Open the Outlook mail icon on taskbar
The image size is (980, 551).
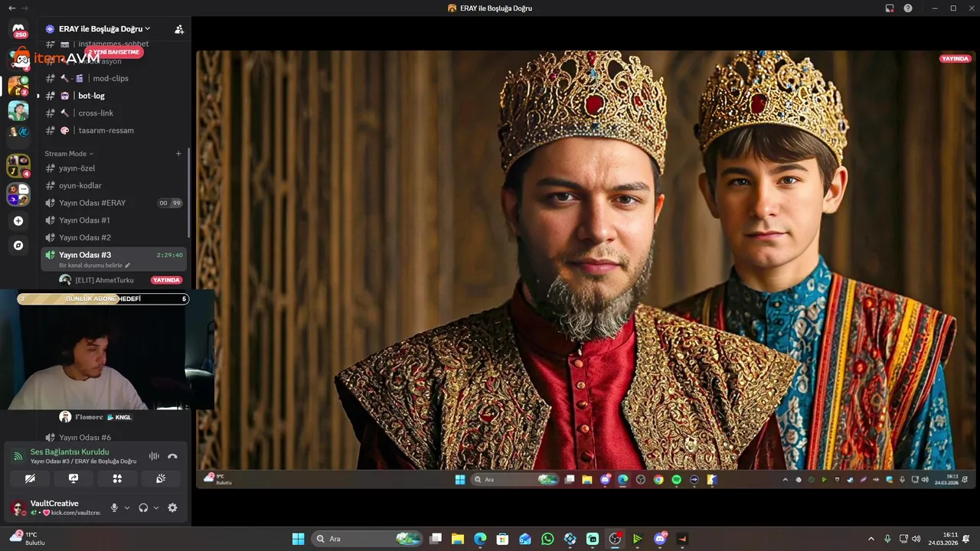pyautogui.click(x=525, y=539)
